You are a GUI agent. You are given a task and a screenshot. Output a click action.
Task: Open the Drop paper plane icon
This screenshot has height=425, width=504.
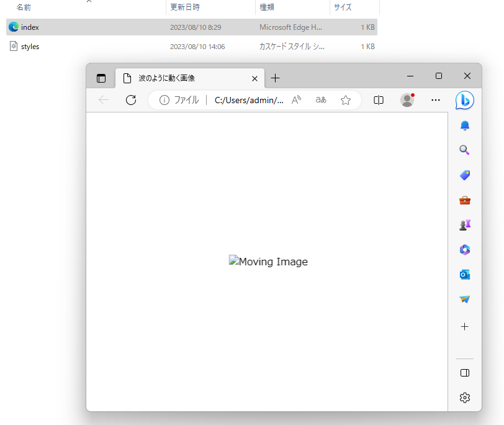[464, 299]
